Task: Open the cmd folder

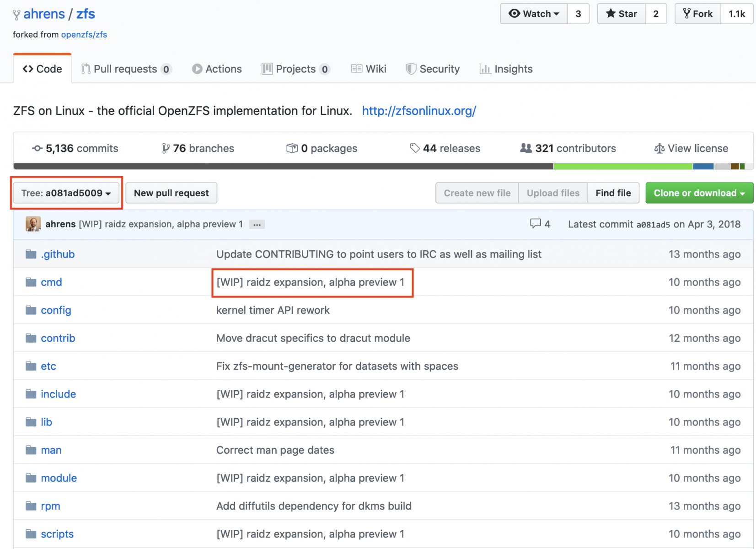Action: click(51, 282)
